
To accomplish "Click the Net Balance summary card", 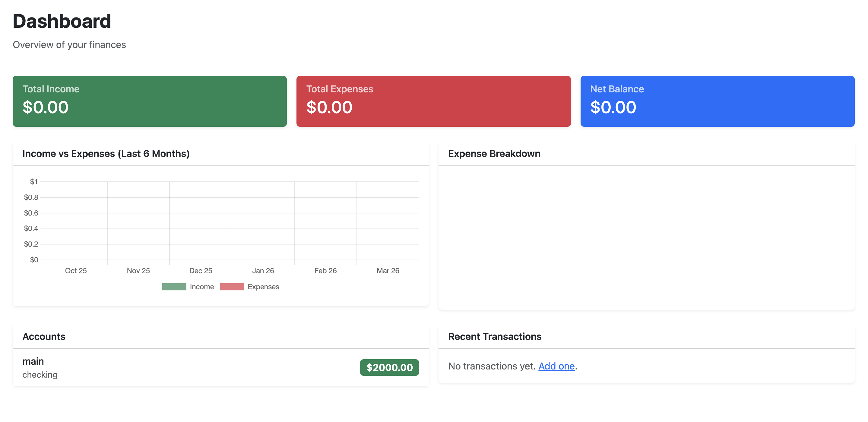I will 718,101.
